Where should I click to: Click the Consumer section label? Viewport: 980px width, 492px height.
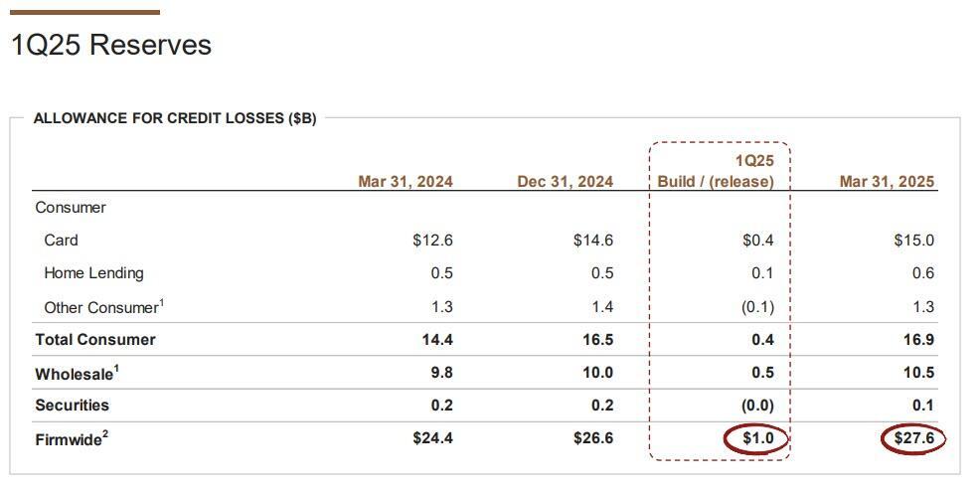tap(71, 208)
